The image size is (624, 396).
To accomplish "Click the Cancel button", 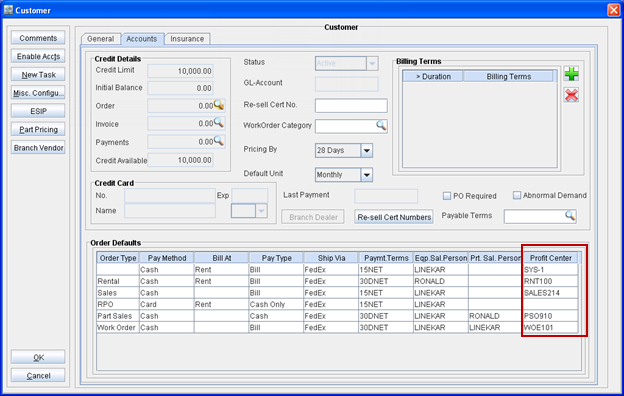I will tap(38, 376).
